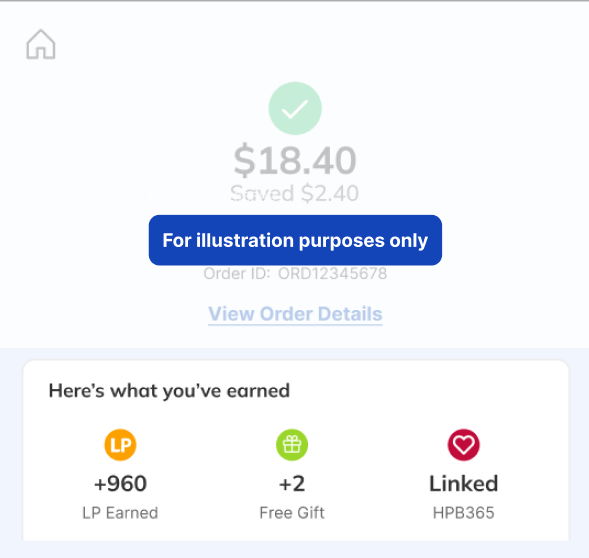Image resolution: width=589 pixels, height=558 pixels.
Task: Click the Linked status text
Action: 464,483
